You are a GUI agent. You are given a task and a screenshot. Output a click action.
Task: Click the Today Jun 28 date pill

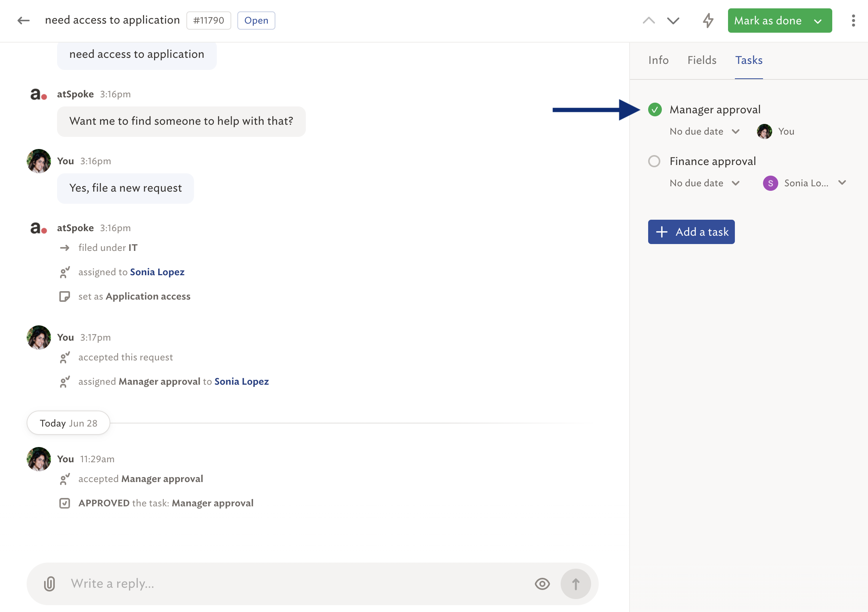(68, 423)
